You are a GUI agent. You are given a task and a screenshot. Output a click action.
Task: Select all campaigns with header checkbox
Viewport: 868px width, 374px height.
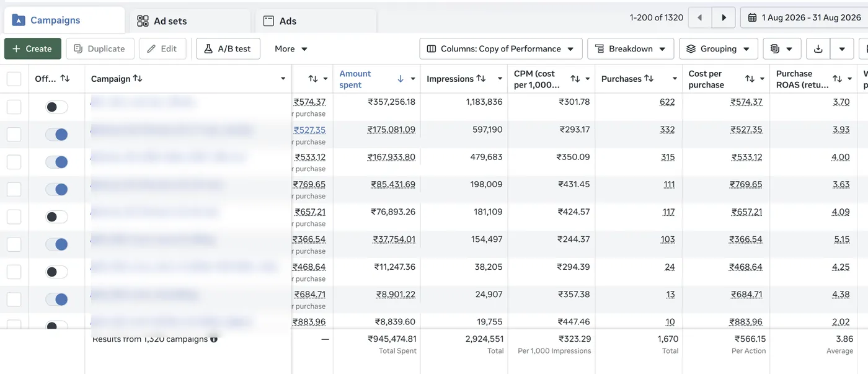14,79
